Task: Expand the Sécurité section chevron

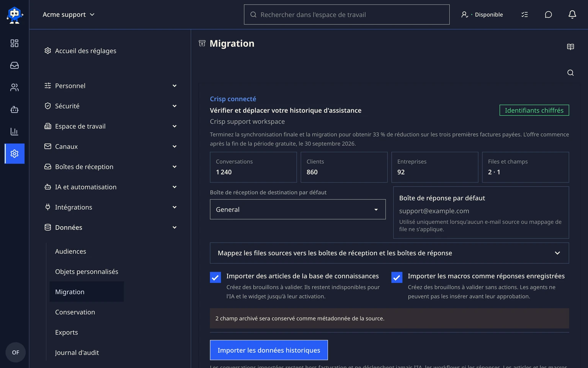Action: (175, 106)
